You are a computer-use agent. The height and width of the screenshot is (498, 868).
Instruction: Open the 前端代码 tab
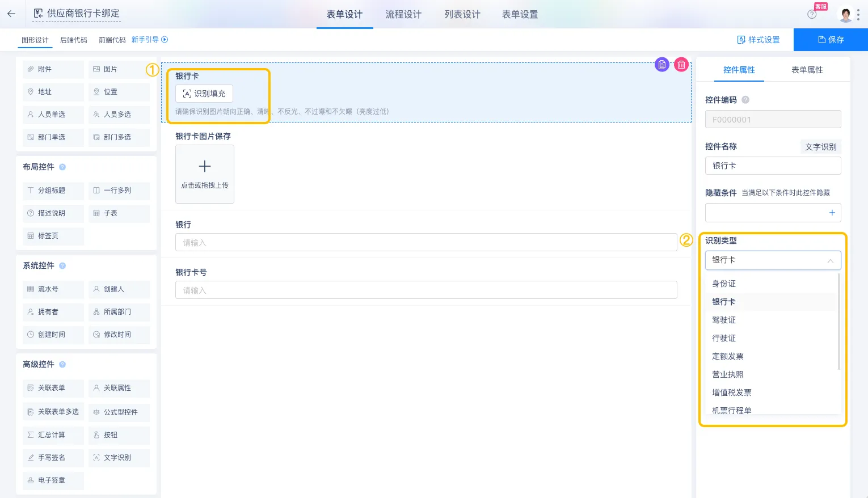pos(112,40)
